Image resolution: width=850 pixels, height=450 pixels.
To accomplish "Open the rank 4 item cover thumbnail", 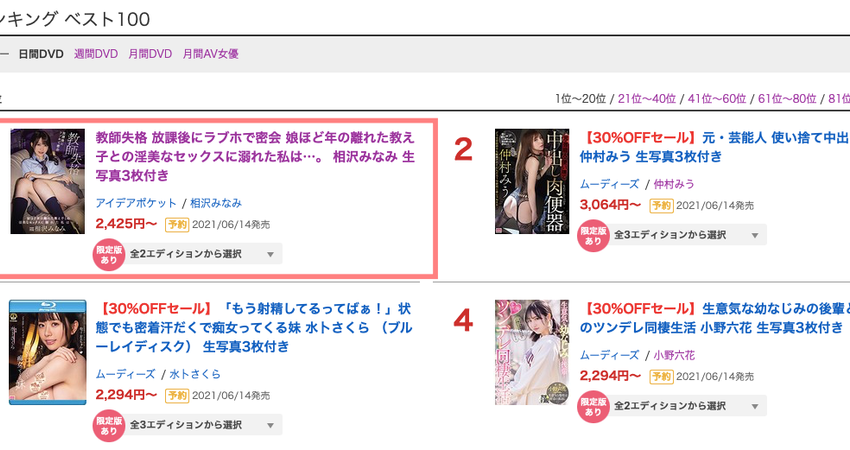I will [532, 352].
